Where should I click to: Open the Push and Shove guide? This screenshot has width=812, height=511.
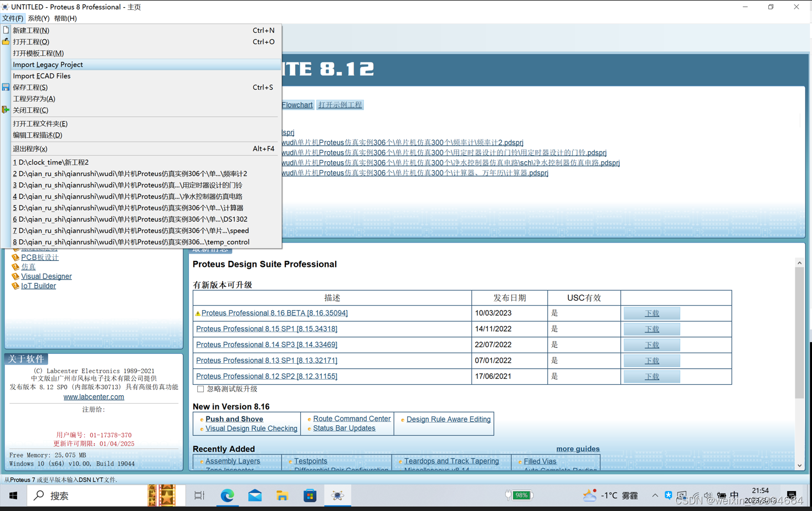click(234, 419)
